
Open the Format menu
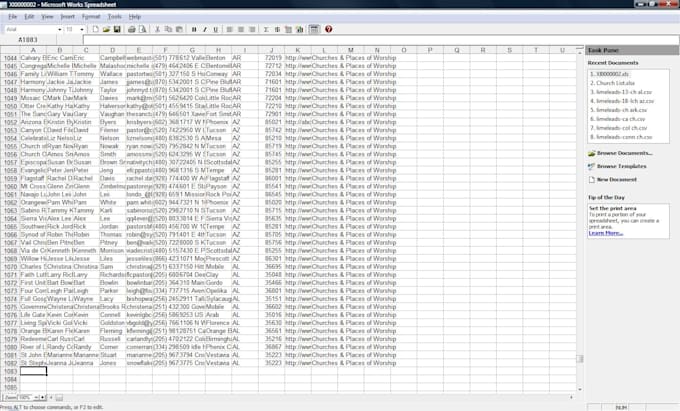tap(91, 16)
